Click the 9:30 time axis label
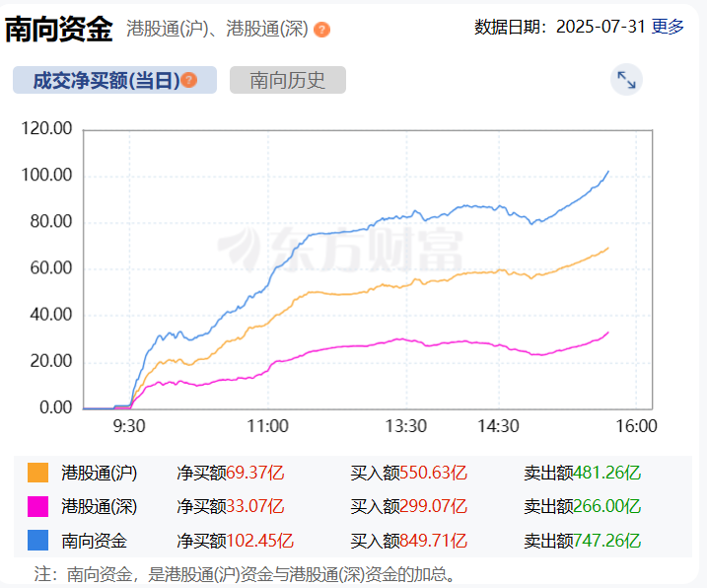This screenshot has width=707, height=588. [x=129, y=426]
